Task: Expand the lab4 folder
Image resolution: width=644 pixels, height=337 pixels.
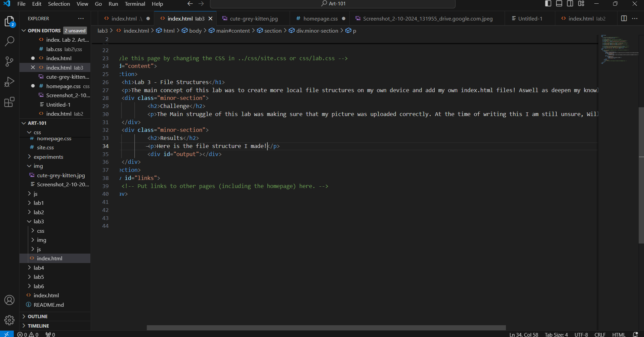Action: pos(39,268)
